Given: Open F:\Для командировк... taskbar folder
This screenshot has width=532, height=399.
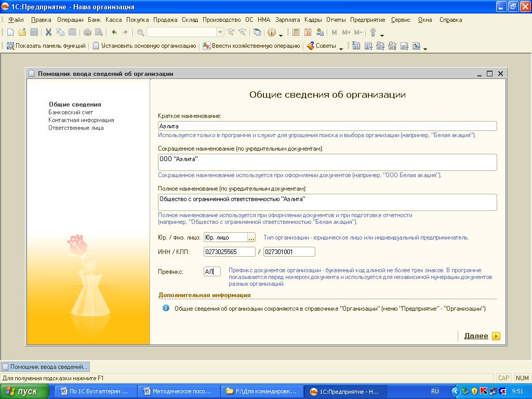Looking at the screenshot, I should [262, 392].
